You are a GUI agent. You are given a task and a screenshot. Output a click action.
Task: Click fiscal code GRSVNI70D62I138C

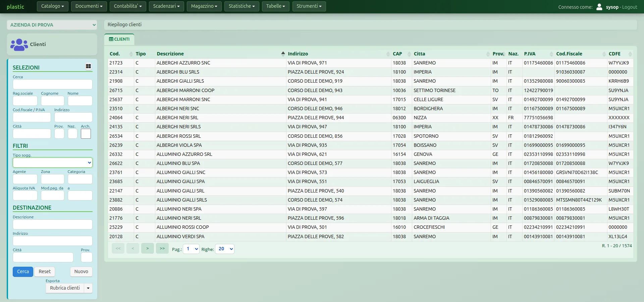(577, 172)
